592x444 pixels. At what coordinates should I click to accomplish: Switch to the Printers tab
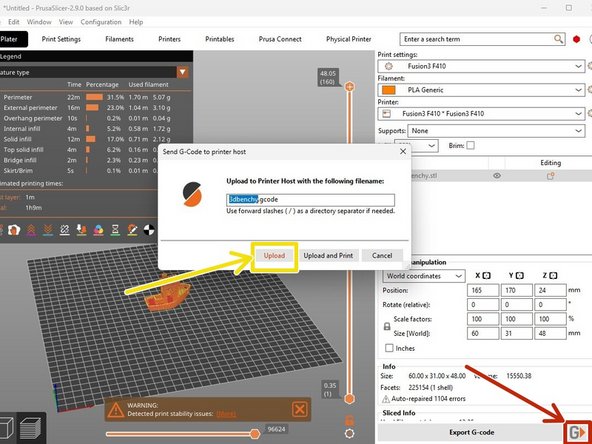pos(169,39)
